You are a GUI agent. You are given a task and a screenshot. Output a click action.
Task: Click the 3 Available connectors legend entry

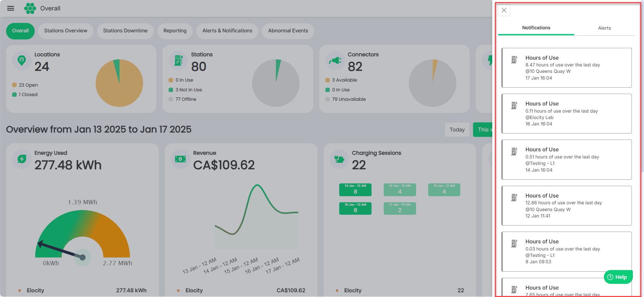click(x=341, y=80)
